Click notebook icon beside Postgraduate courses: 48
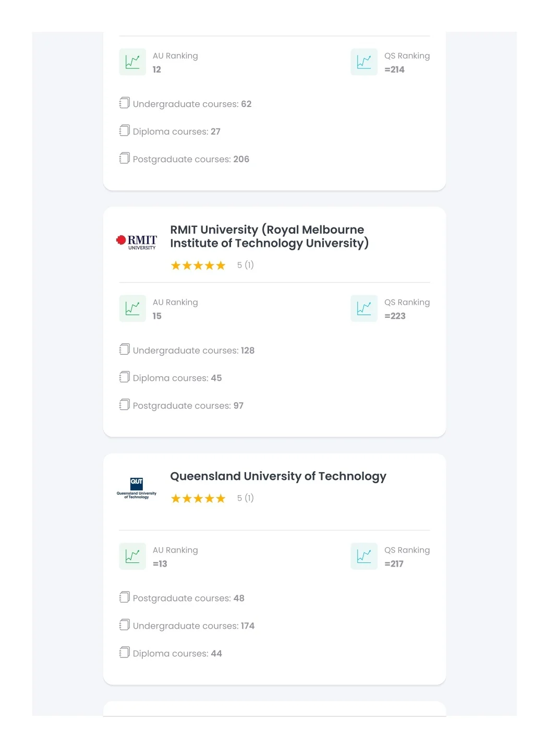Viewport: 534px width, 756px height. (x=124, y=597)
